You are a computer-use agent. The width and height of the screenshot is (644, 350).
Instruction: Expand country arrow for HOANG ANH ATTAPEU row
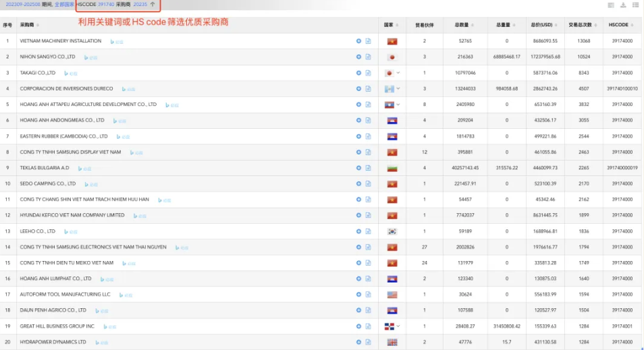[x=398, y=105]
